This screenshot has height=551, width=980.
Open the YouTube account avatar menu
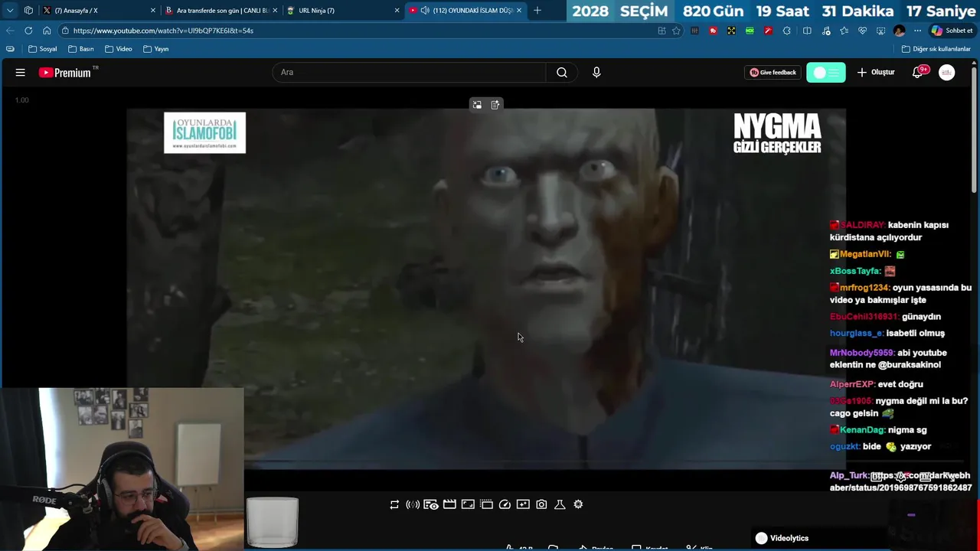click(947, 73)
